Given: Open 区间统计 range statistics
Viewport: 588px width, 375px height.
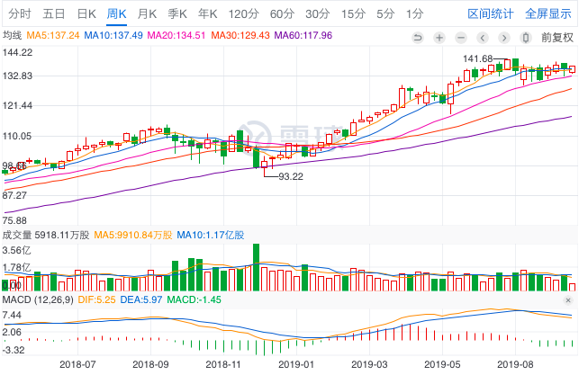Looking at the screenshot, I should [491, 14].
